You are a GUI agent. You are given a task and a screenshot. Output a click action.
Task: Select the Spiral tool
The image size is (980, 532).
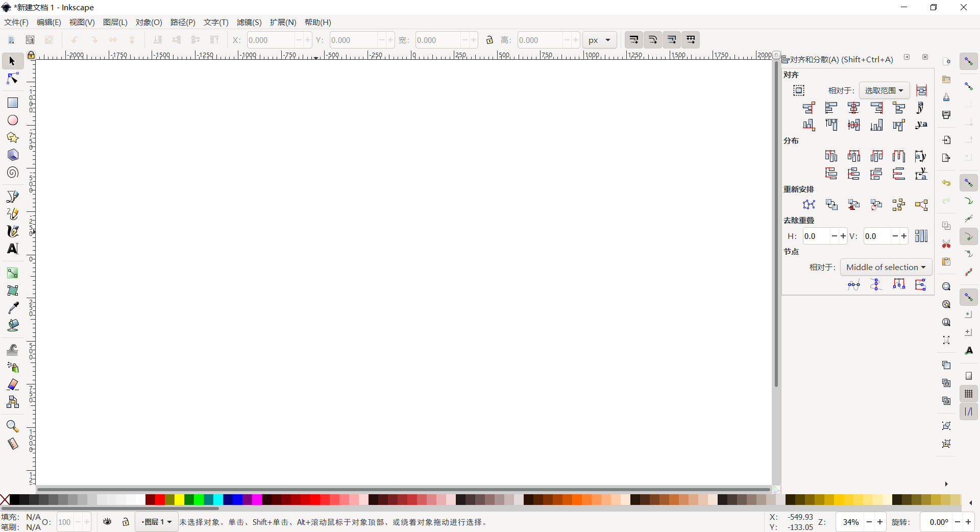12,172
